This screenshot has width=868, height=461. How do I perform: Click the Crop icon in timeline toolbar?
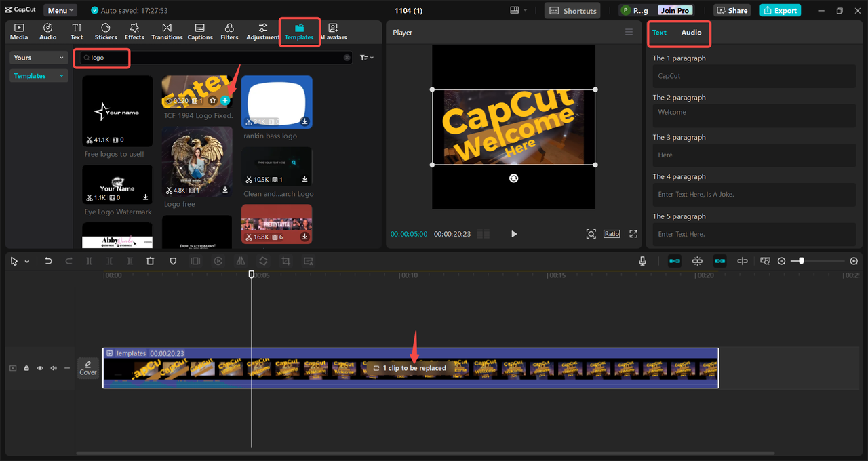coord(285,261)
